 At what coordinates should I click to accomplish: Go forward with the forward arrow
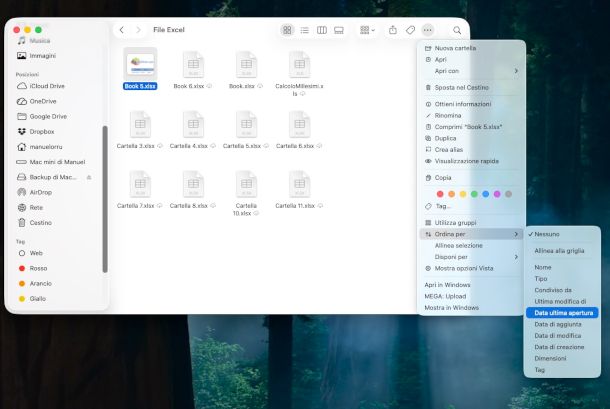138,30
